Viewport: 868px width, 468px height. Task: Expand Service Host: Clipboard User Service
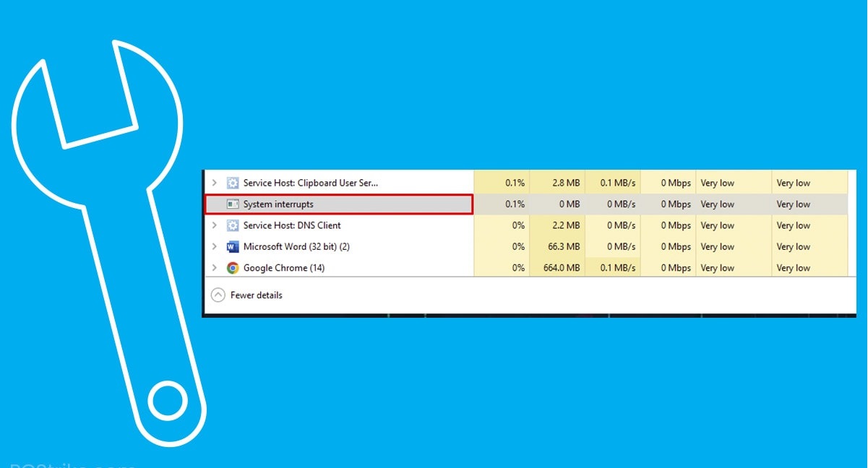click(215, 183)
